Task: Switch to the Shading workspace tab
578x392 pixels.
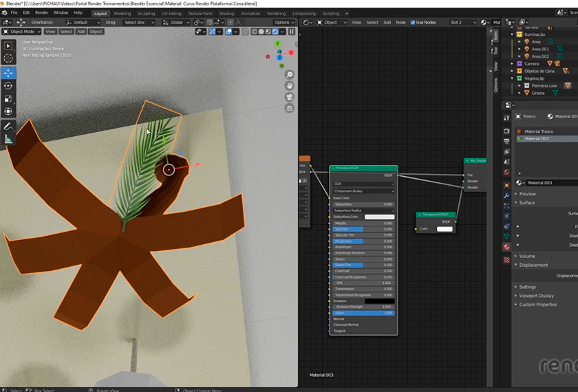Action: click(x=226, y=13)
